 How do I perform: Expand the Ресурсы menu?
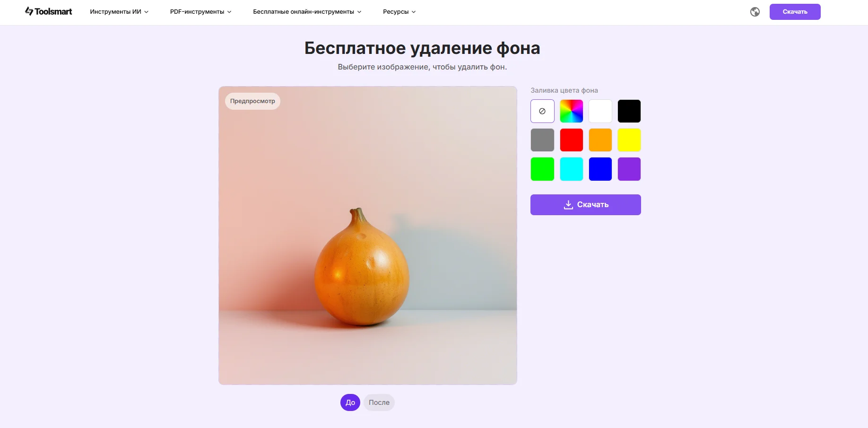point(399,12)
